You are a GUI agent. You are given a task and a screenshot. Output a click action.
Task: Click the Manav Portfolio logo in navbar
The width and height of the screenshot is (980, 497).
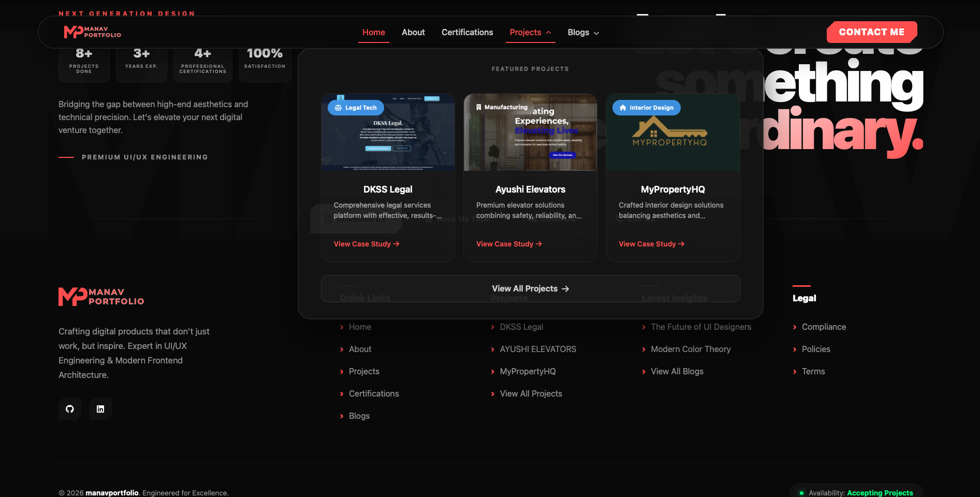(92, 32)
